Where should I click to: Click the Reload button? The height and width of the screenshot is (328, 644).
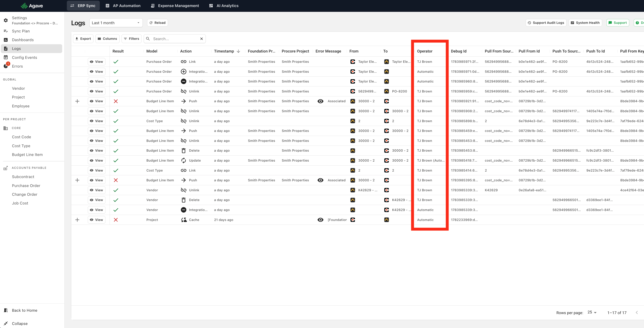click(x=157, y=23)
